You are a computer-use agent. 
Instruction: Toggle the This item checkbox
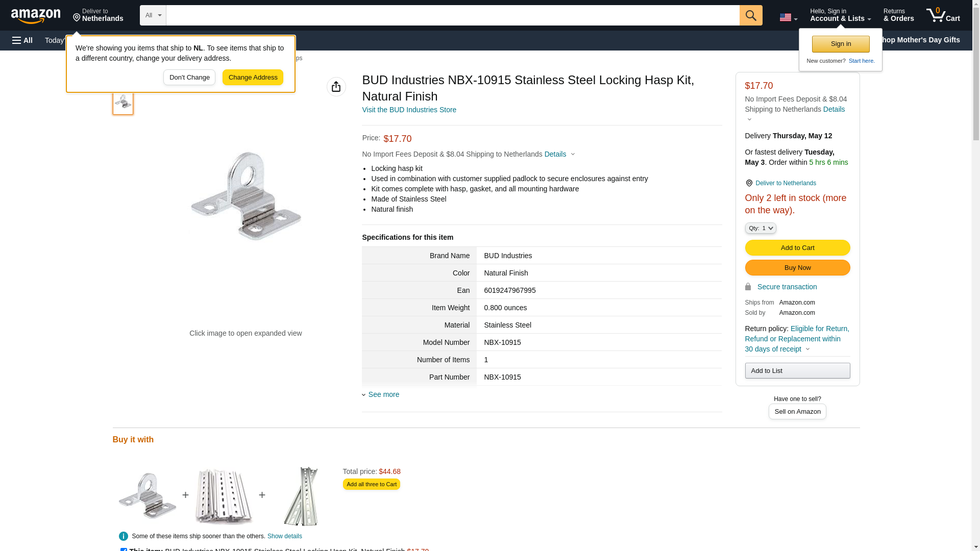124,549
